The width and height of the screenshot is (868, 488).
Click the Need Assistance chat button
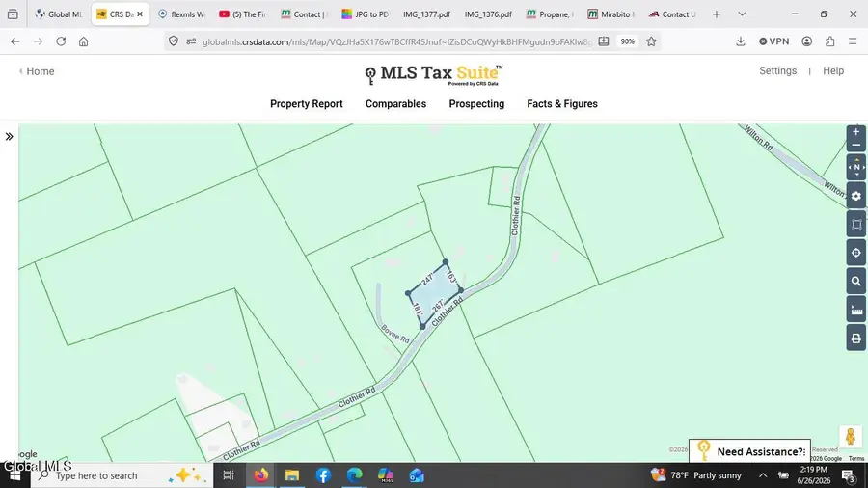pos(749,451)
